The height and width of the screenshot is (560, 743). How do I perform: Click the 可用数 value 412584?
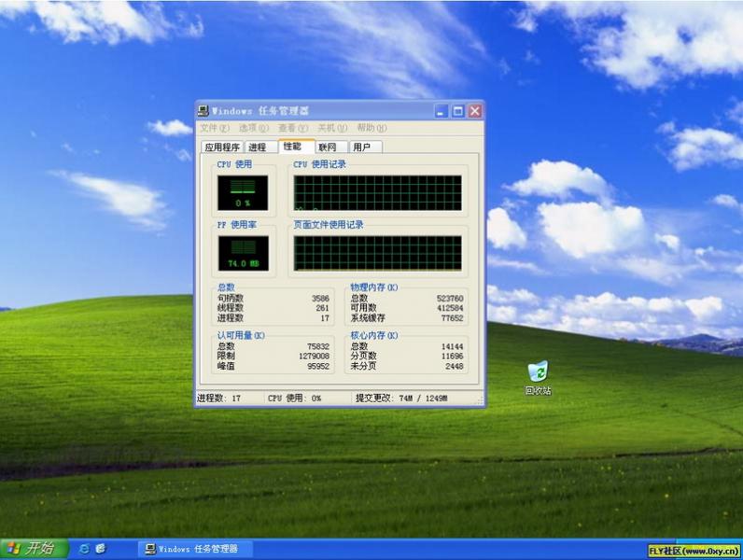click(450, 308)
